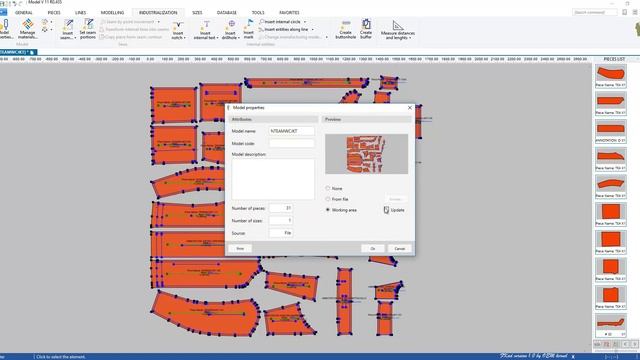Screen dimensions: 640x360
Task: Select the None preview option
Action: pyautogui.click(x=328, y=189)
